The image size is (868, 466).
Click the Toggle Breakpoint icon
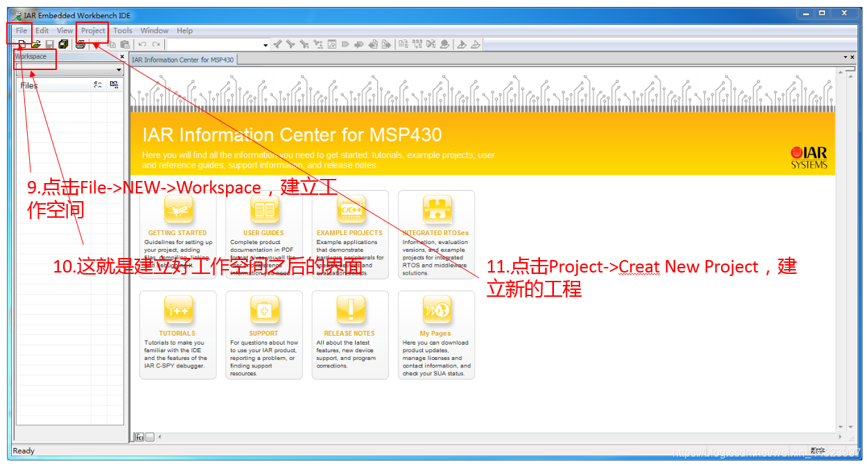click(444, 44)
